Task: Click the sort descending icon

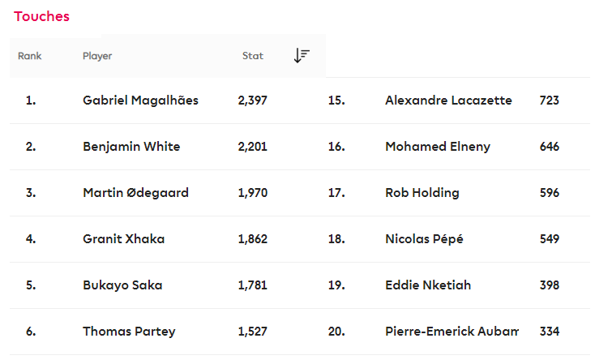Action: (302, 56)
